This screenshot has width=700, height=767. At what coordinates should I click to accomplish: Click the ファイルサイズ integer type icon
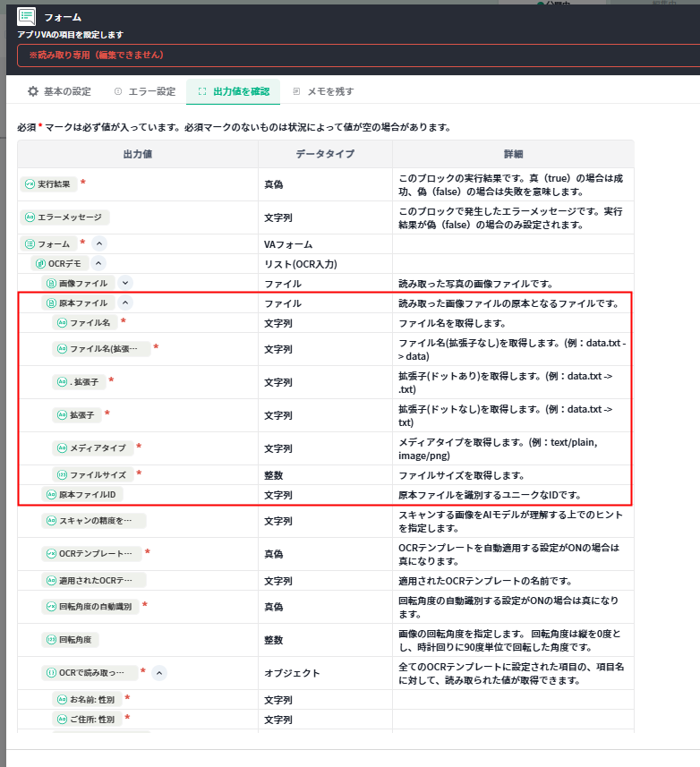[x=62, y=474]
